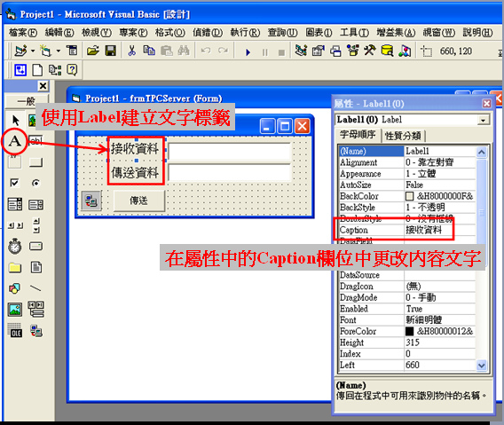Select the Line tool in toolbox

(35, 288)
